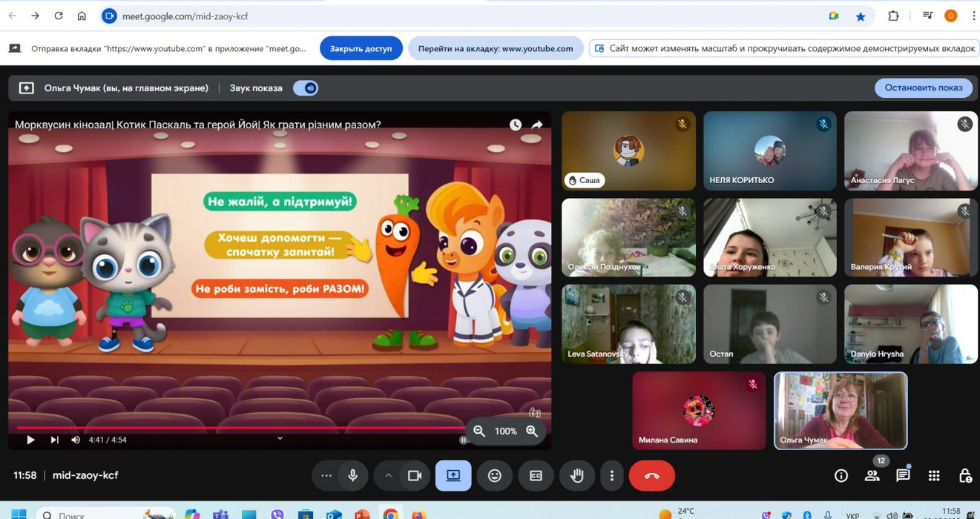
Task: Open Watch later clock icon on video
Action: (515, 125)
